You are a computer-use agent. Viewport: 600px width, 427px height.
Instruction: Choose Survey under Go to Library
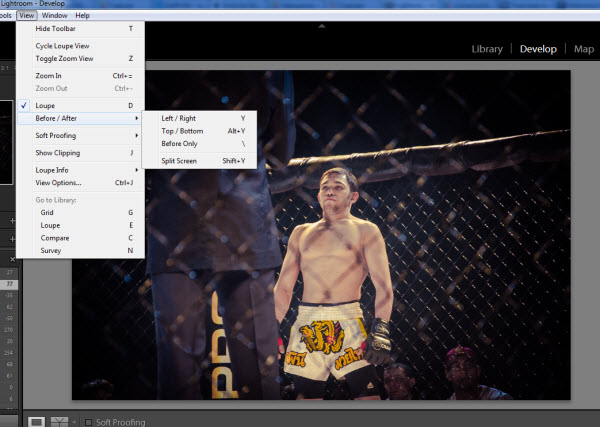50,250
